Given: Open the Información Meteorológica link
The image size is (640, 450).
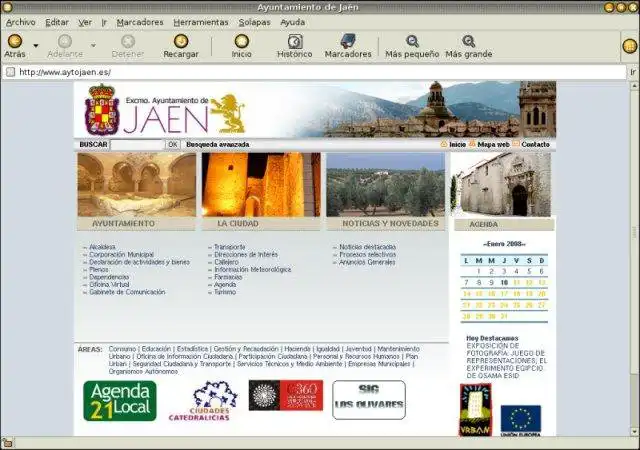Looking at the screenshot, I should pyautogui.click(x=253, y=270).
